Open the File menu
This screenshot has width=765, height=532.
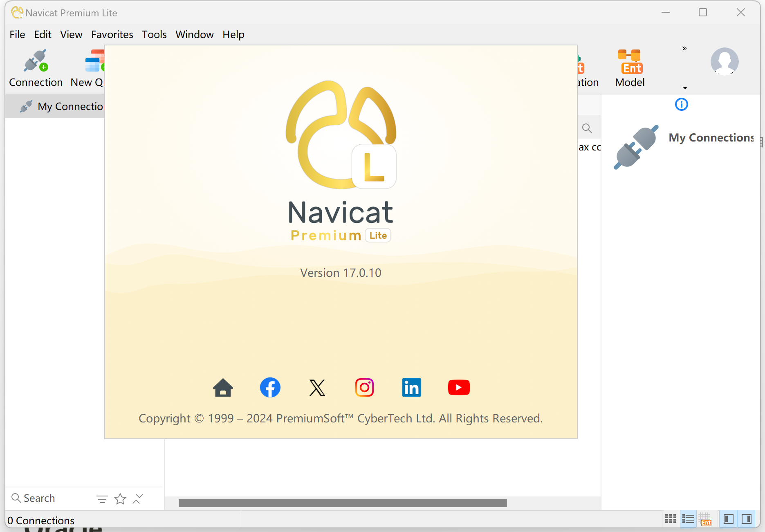17,34
